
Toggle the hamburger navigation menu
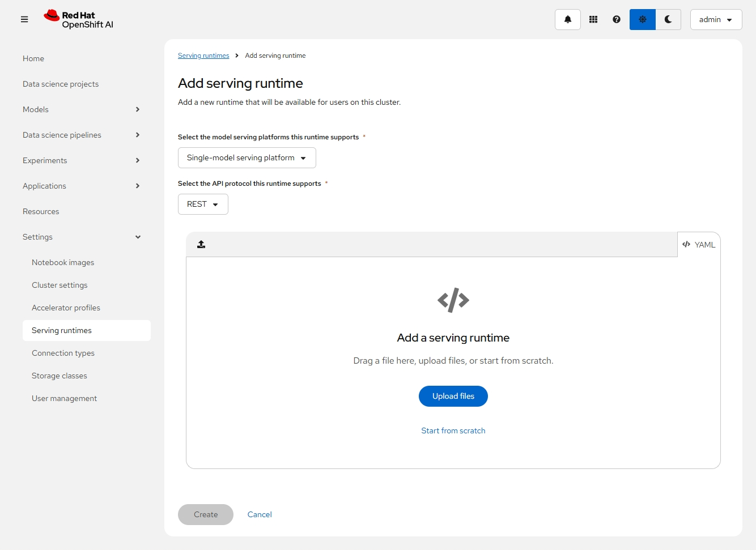click(x=24, y=19)
